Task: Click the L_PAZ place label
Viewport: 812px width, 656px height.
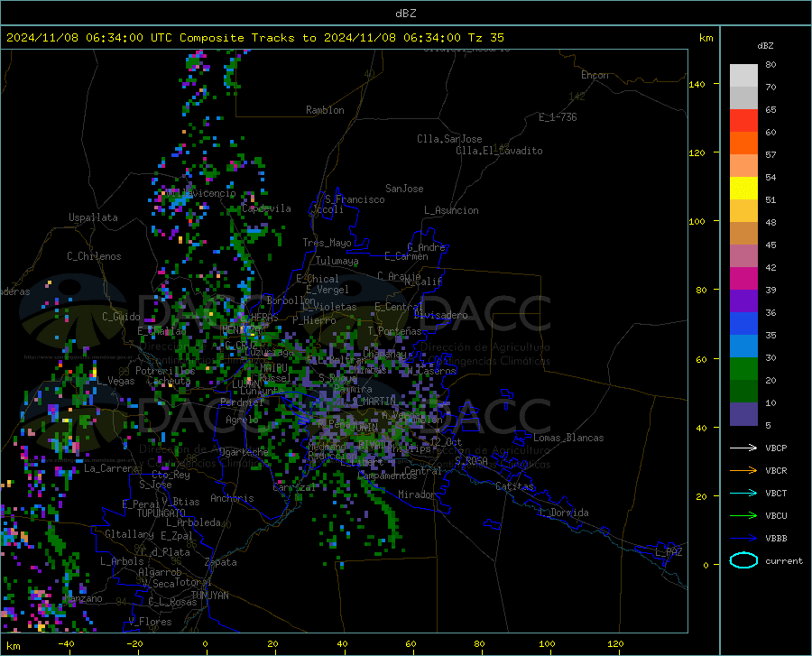Action: coord(669,552)
